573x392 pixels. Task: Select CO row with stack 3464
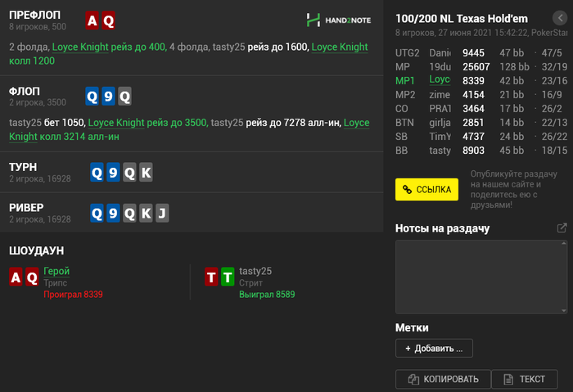[481, 109]
